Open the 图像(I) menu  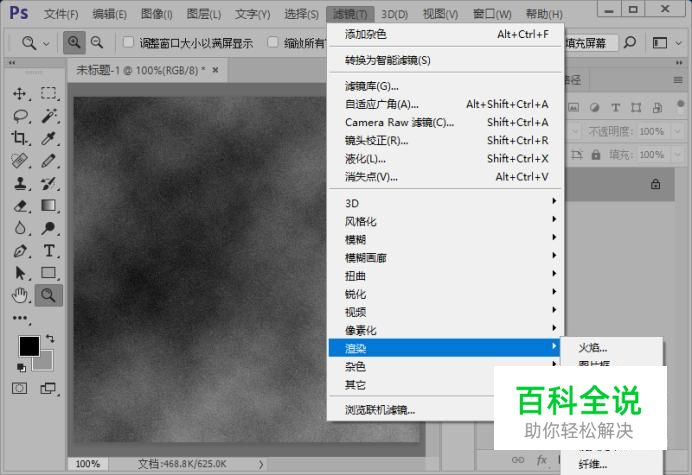point(156,15)
